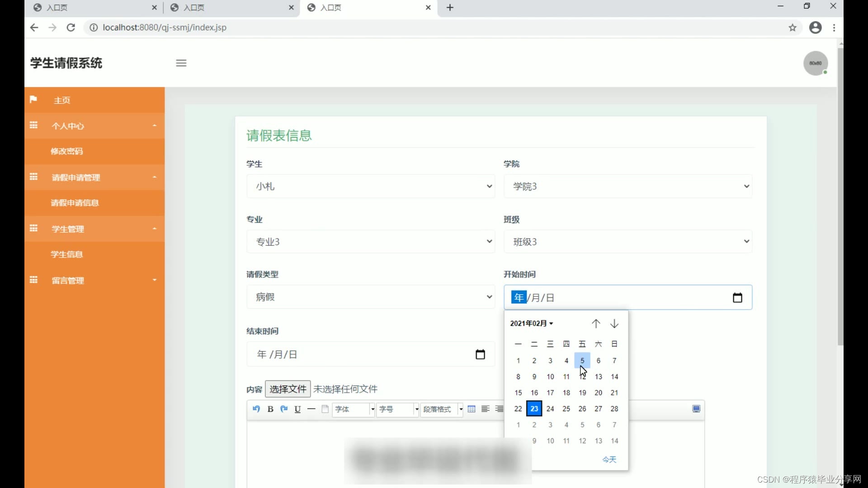This screenshot has width=868, height=488.
Task: Click the 今天 link in the calendar
Action: click(609, 460)
